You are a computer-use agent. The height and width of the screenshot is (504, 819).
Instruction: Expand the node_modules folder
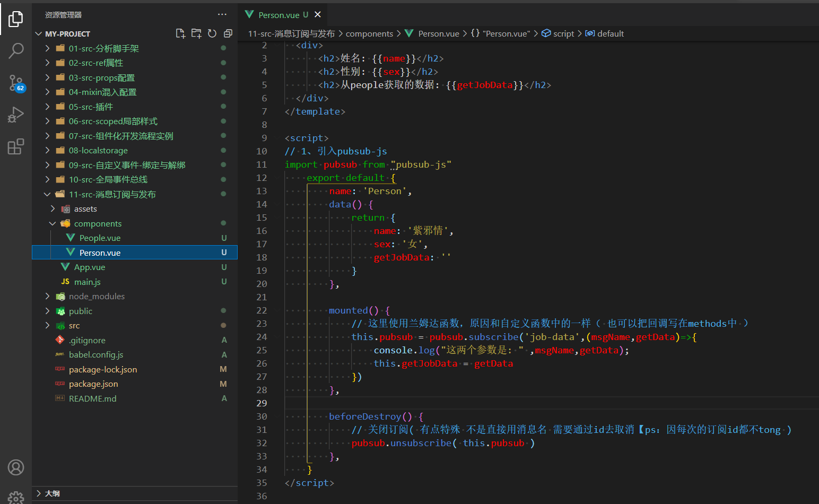coord(47,296)
